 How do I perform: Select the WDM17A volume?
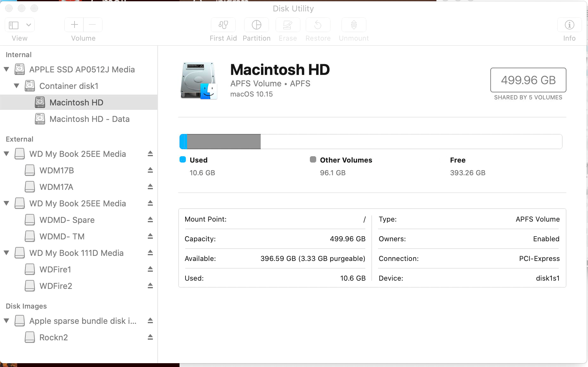(79, 187)
